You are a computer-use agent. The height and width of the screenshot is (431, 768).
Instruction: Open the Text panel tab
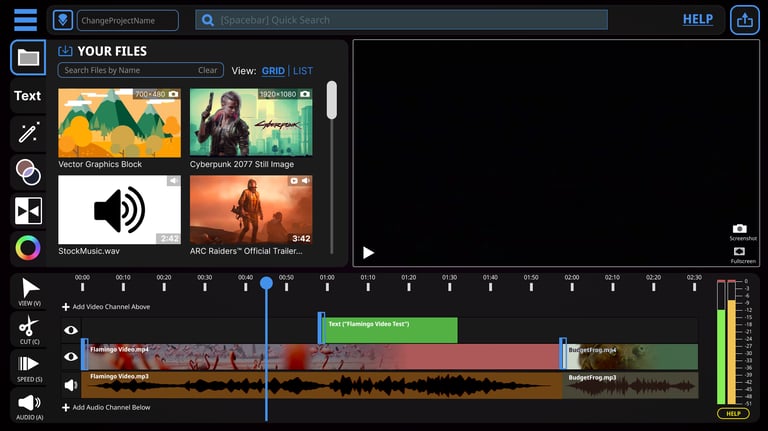[28, 96]
